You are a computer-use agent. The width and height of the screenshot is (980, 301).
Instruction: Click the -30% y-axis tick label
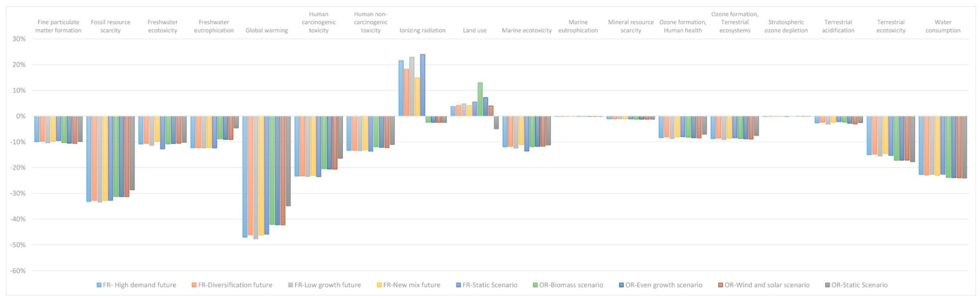[18, 193]
